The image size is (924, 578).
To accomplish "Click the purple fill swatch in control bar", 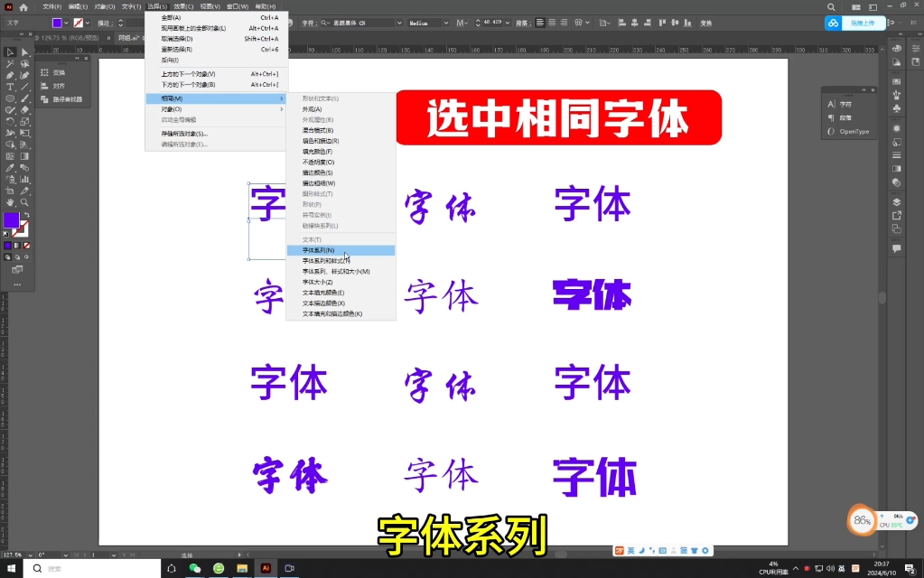I will [x=57, y=23].
